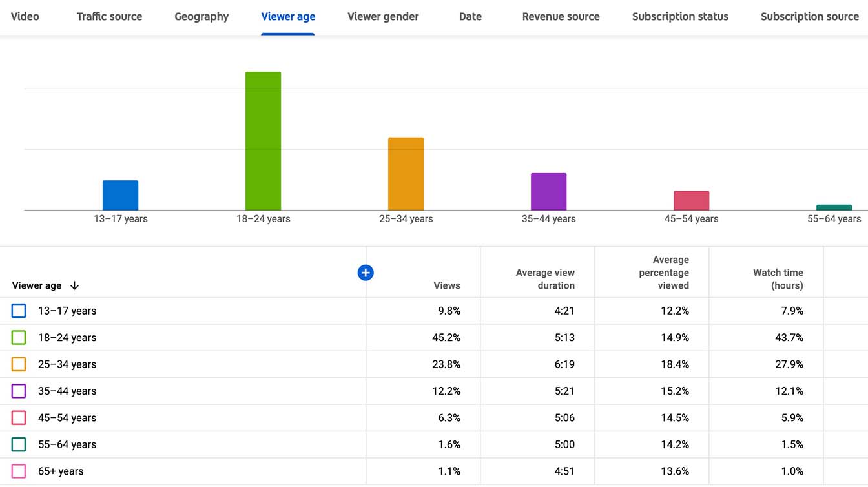Click the 45–54 years chart axis label
Screen dimensions: 868x487
692,219
